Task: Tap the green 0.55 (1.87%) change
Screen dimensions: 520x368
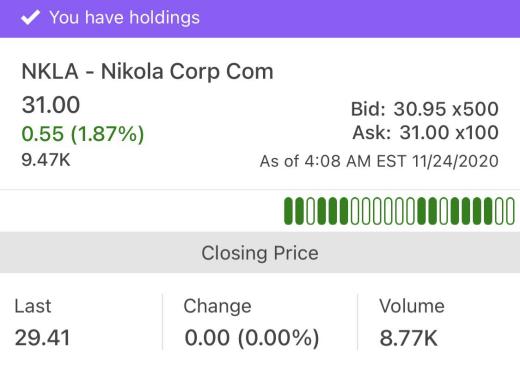Action: [x=83, y=134]
